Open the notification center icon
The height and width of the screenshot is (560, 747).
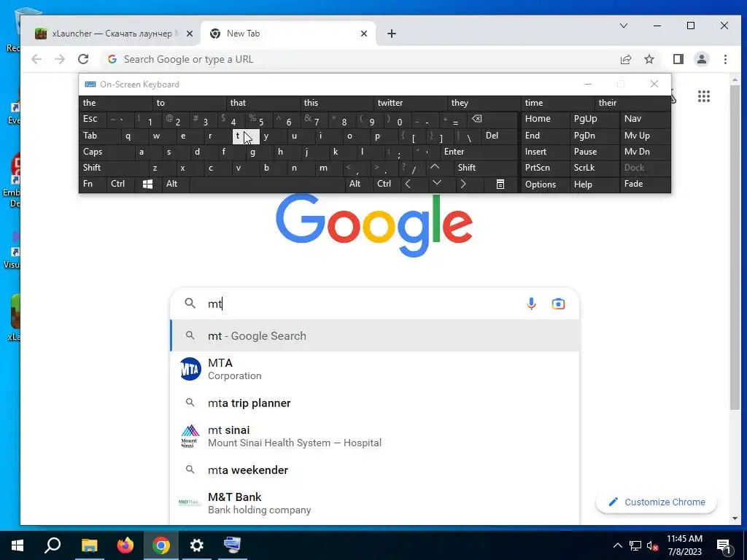724,545
